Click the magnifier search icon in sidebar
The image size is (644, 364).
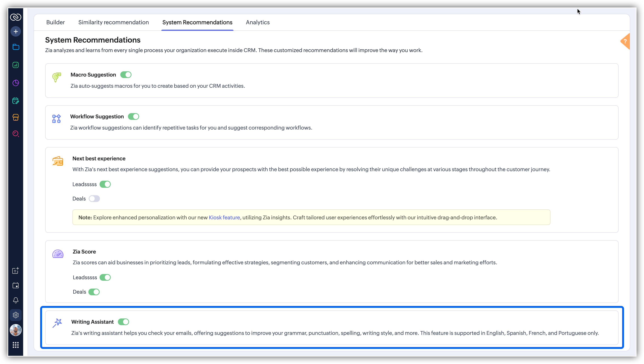click(16, 134)
